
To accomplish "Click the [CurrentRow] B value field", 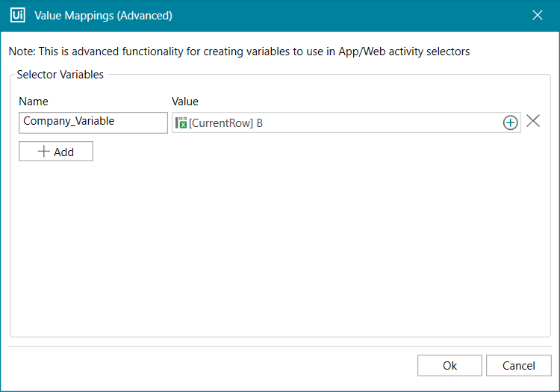I will pos(373,123).
